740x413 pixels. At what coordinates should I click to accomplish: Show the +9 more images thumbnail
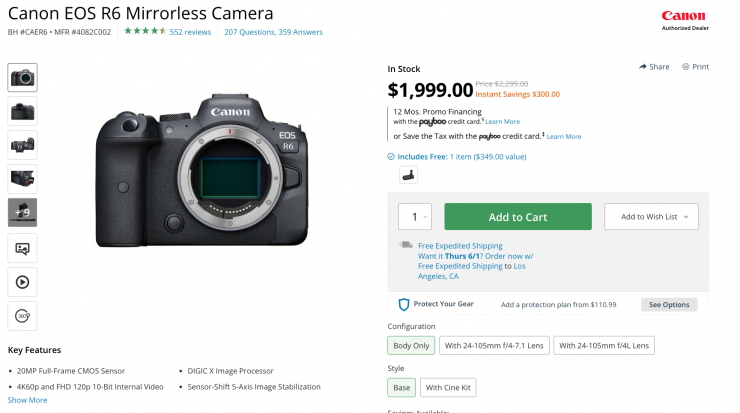22,213
